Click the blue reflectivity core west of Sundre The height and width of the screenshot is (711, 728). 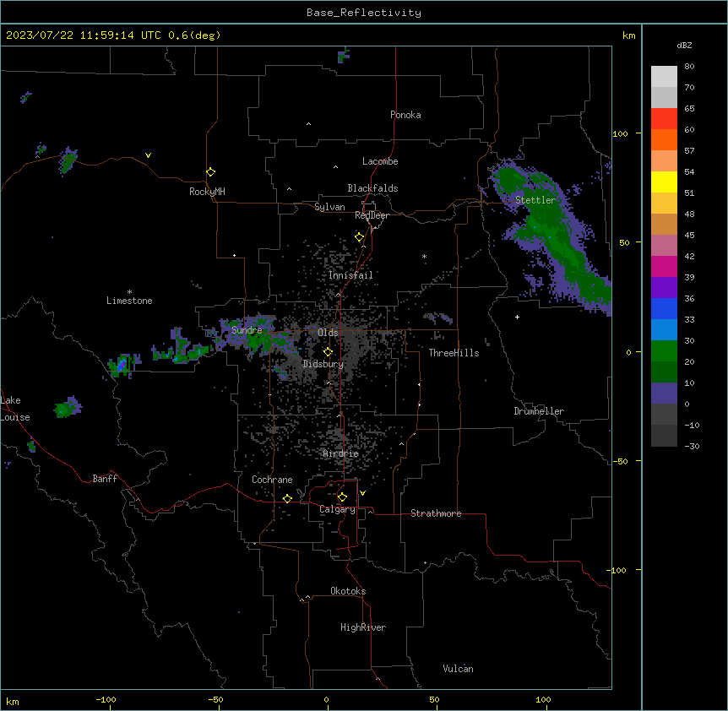tap(122, 364)
